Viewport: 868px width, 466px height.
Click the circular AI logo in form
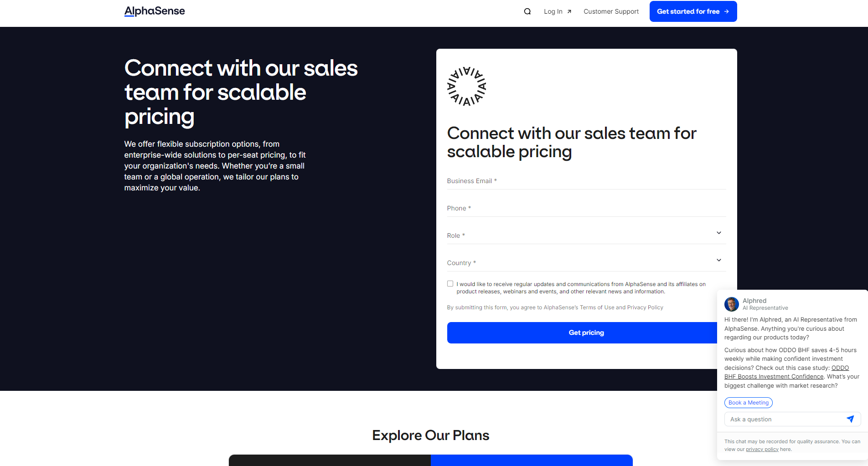(x=467, y=87)
